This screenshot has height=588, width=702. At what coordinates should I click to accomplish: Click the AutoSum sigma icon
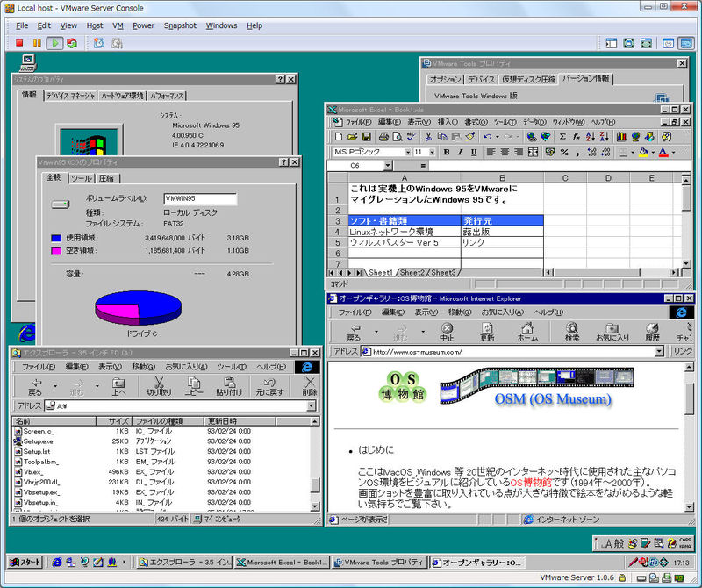(x=562, y=137)
